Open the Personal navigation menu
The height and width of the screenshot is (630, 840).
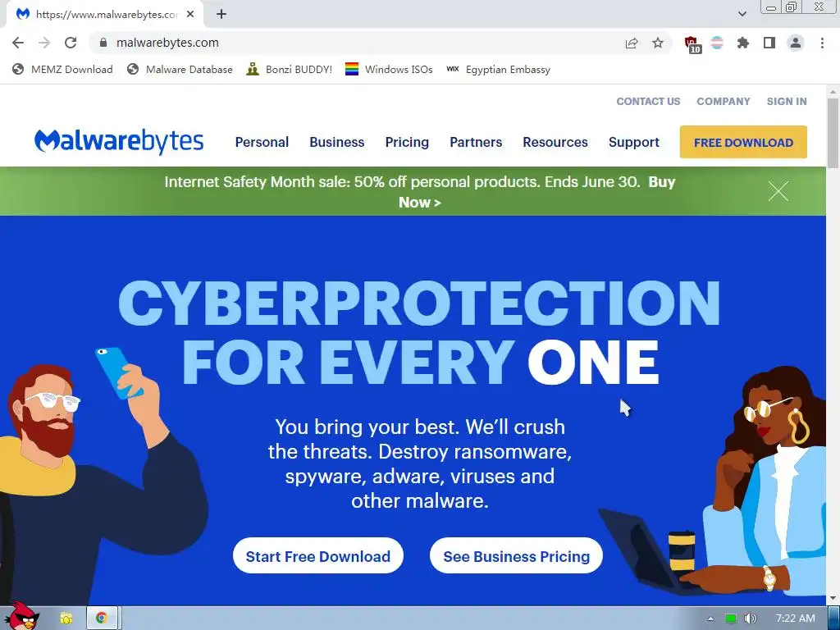[x=262, y=142]
